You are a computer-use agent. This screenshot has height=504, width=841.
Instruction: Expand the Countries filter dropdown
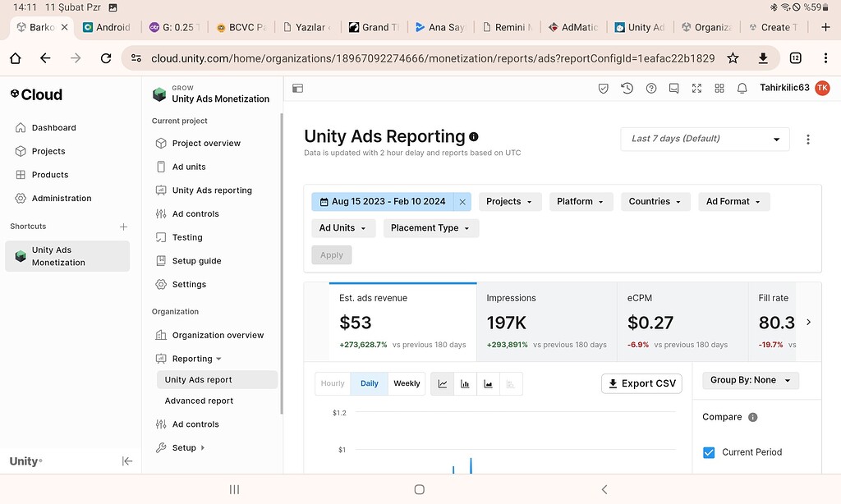pos(655,202)
